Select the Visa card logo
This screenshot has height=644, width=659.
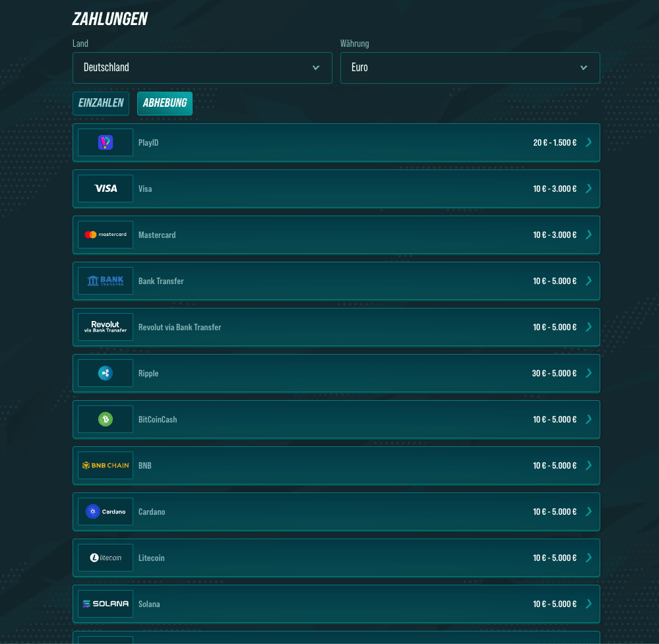point(106,189)
